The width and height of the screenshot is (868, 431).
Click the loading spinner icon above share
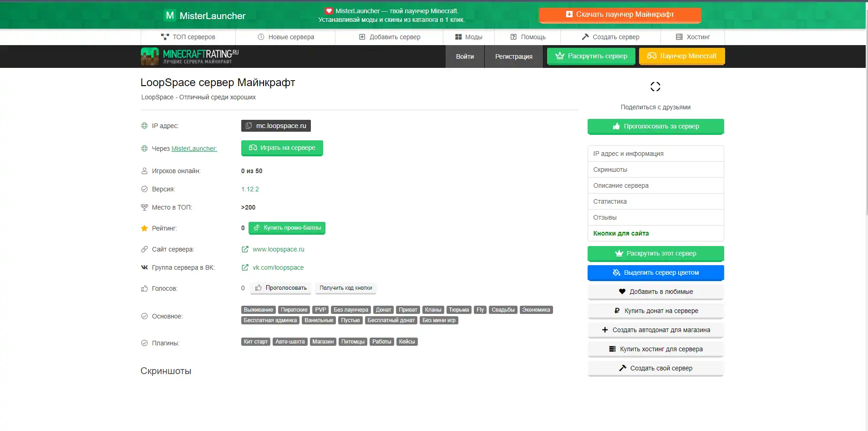point(655,87)
